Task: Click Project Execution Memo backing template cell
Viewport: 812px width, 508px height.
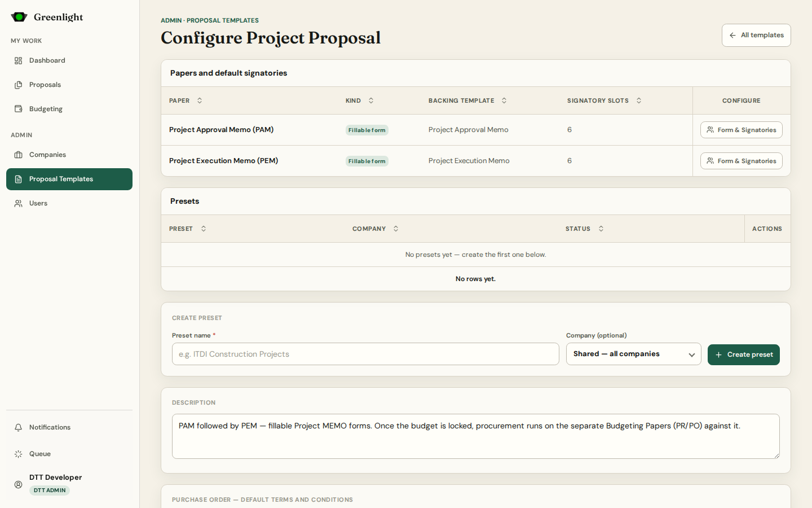Action: coord(469,161)
